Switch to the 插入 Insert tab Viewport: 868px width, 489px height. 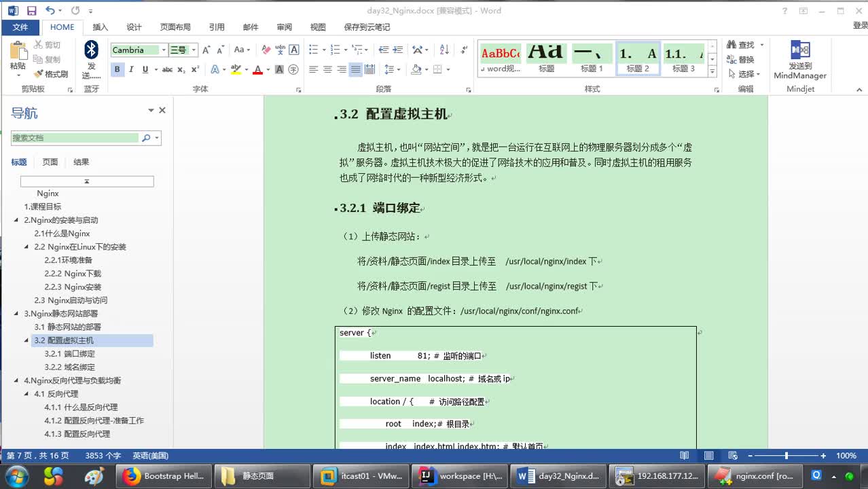(101, 27)
